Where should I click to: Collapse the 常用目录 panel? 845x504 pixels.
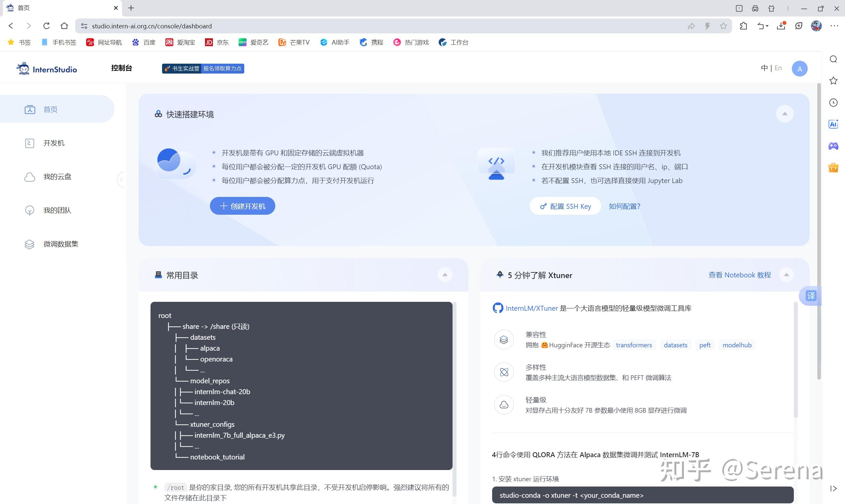point(445,275)
